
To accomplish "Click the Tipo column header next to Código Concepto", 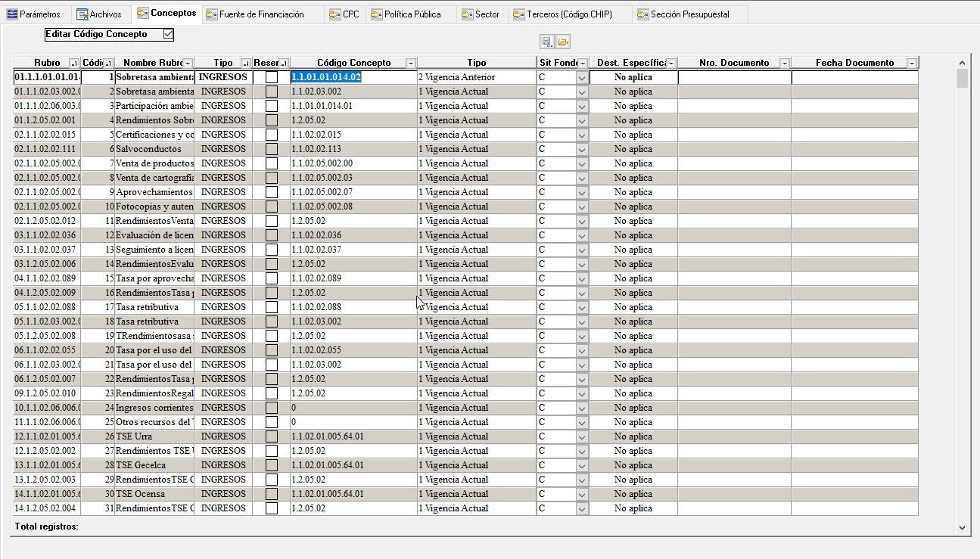I will click(476, 63).
